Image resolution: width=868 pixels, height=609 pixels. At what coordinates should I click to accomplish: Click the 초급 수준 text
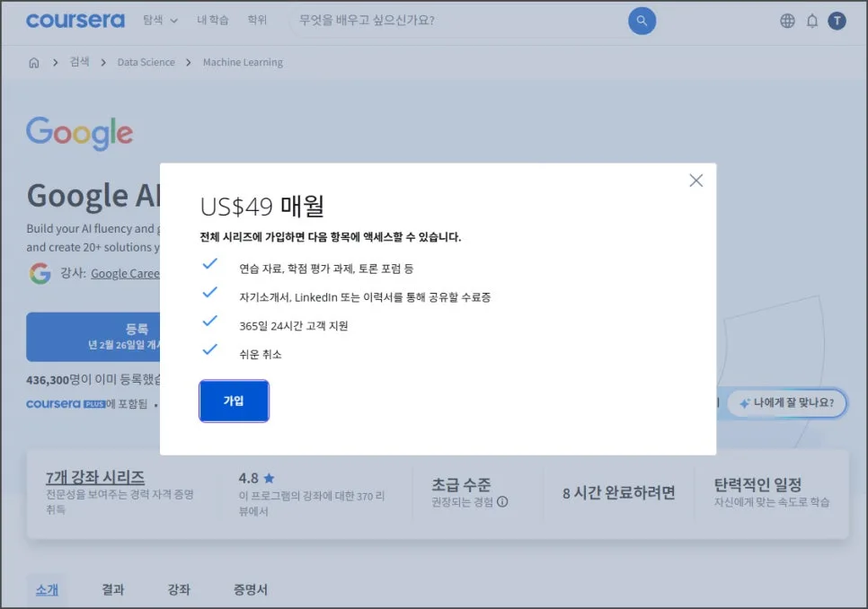[461, 484]
